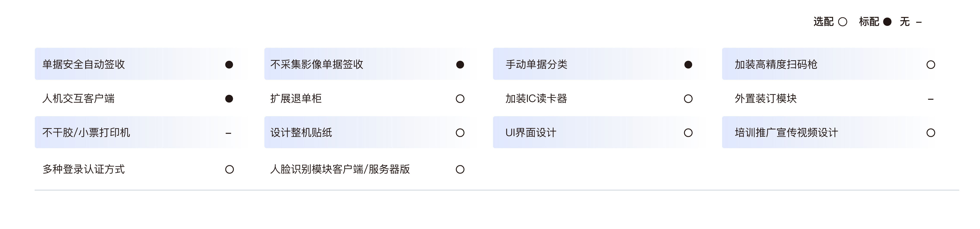Viewport: 980px width, 229px height.
Task: Click hollow circle beside 培训推广宣传视频设计
Action: click(931, 133)
